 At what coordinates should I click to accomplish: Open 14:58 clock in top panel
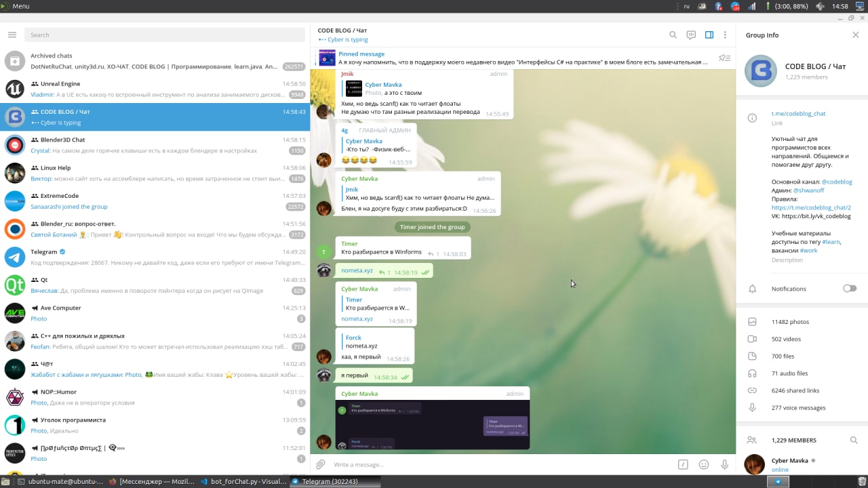(840, 6)
